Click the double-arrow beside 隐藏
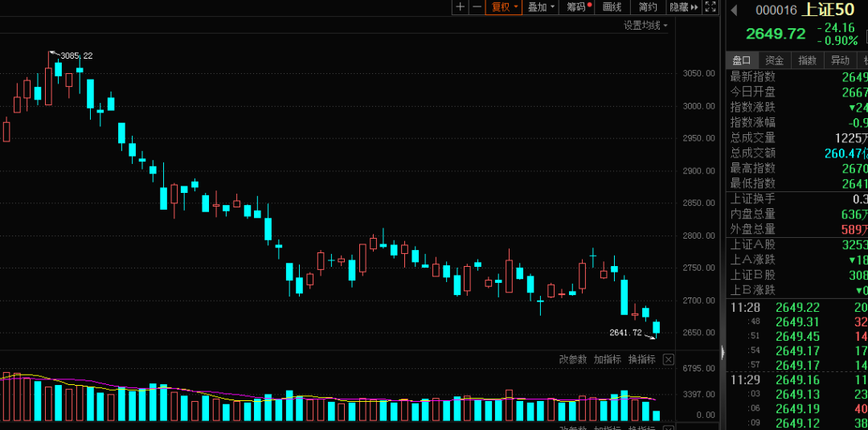 [x=694, y=7]
